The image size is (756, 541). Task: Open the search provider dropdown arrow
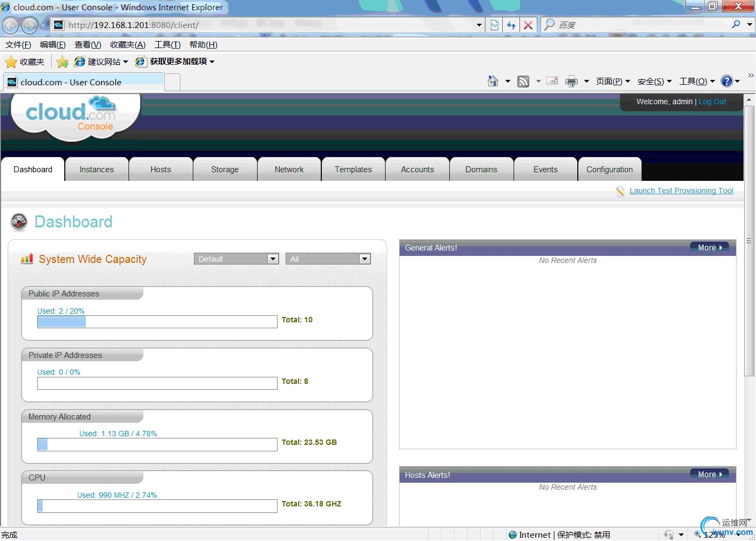click(750, 24)
